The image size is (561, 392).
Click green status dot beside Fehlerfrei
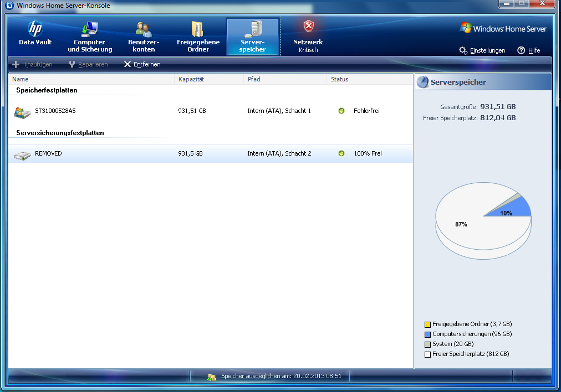[341, 111]
